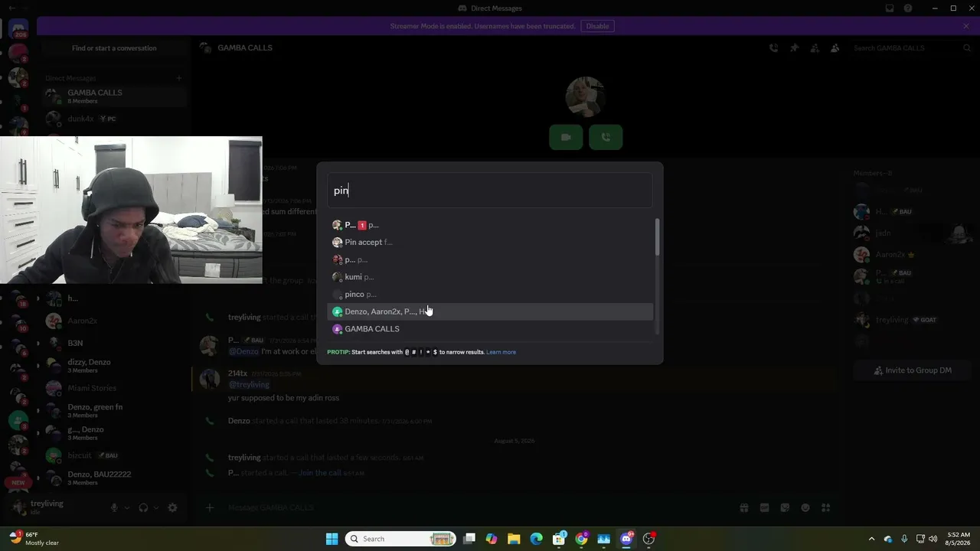This screenshot has width=980, height=551.
Task: Click the quick switcher results scrollbar
Action: 656,237
